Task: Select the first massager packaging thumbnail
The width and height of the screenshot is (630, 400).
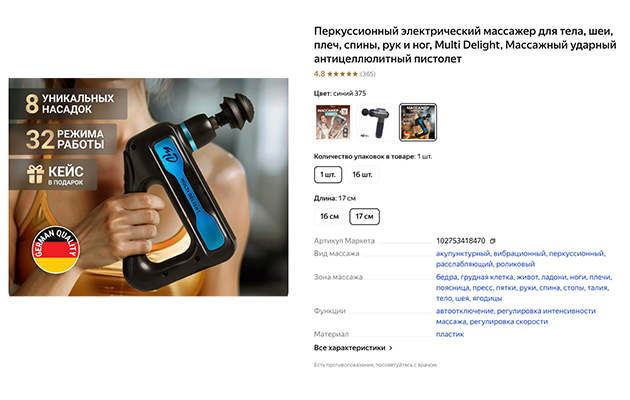Action: (x=333, y=122)
